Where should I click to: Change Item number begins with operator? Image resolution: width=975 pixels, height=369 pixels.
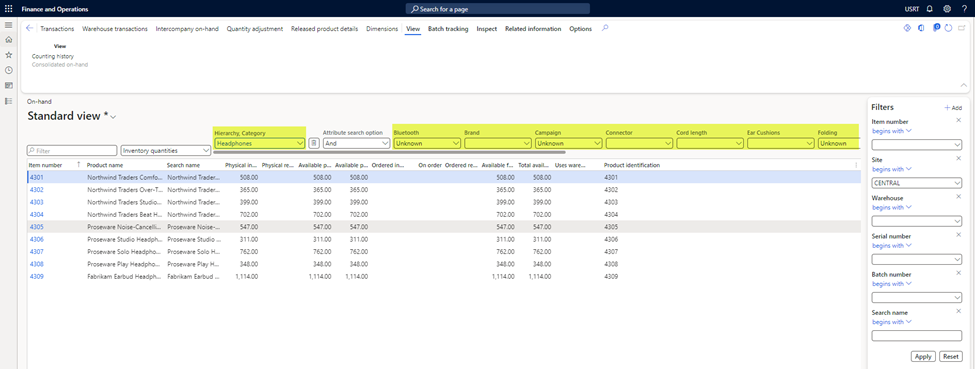point(892,131)
